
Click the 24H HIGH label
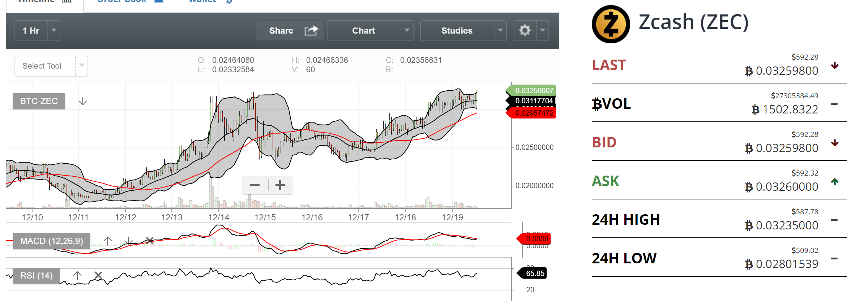(x=626, y=220)
